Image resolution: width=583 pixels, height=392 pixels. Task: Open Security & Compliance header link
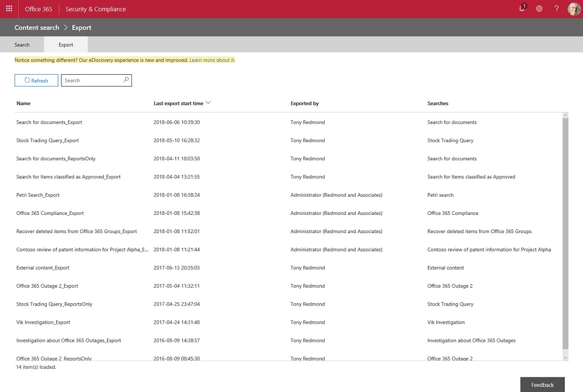(x=96, y=9)
